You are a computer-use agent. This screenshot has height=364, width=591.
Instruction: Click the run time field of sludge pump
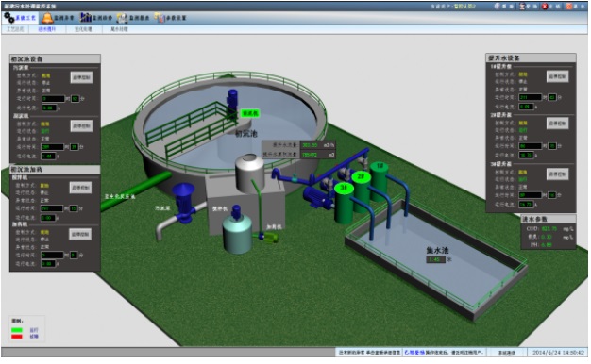(x=53, y=99)
